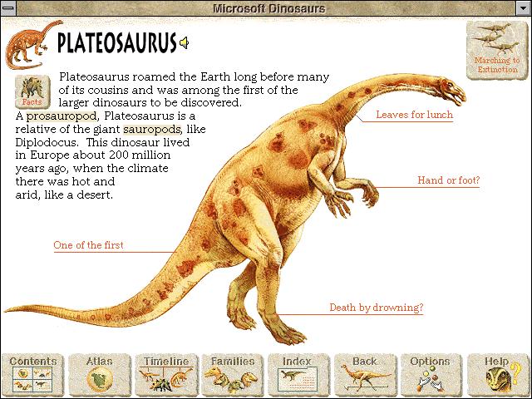Open the 'Death by drowning?' hotspot label
This screenshot has height=399, width=532.
click(377, 308)
